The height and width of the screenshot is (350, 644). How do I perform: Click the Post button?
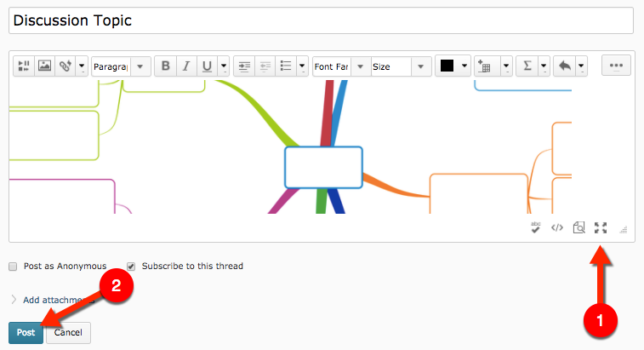26,332
